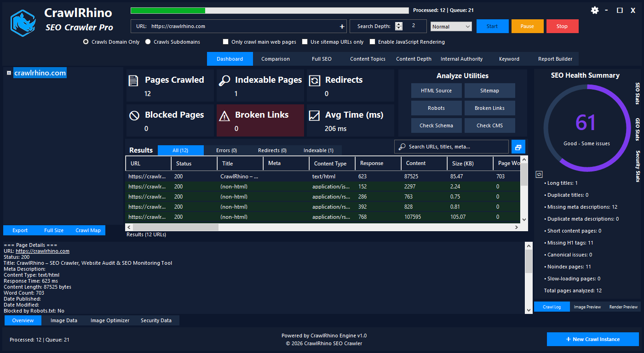644x353 pixels.
Task: Increase Search Depth with the up stepper
Action: coord(399,24)
